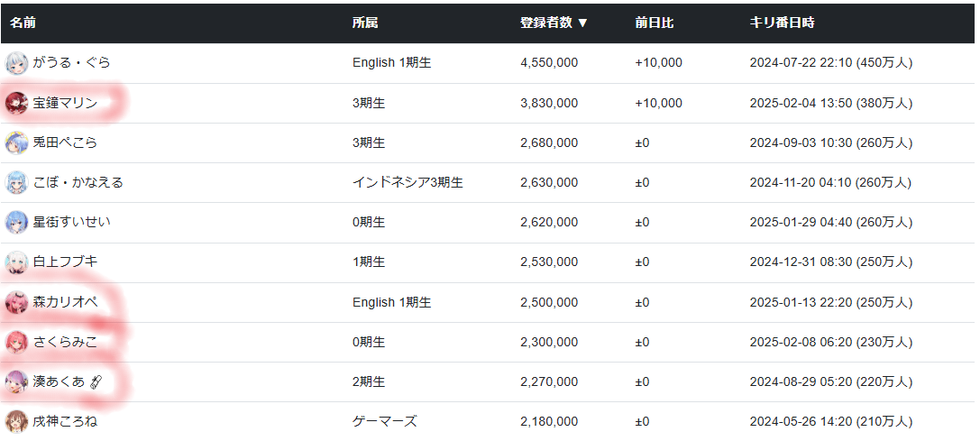Select 戌神ころね's 2,180,000 subscriber count

549,421
